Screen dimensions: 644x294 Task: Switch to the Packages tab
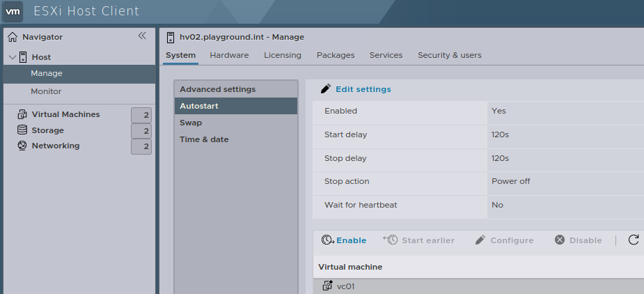[336, 55]
